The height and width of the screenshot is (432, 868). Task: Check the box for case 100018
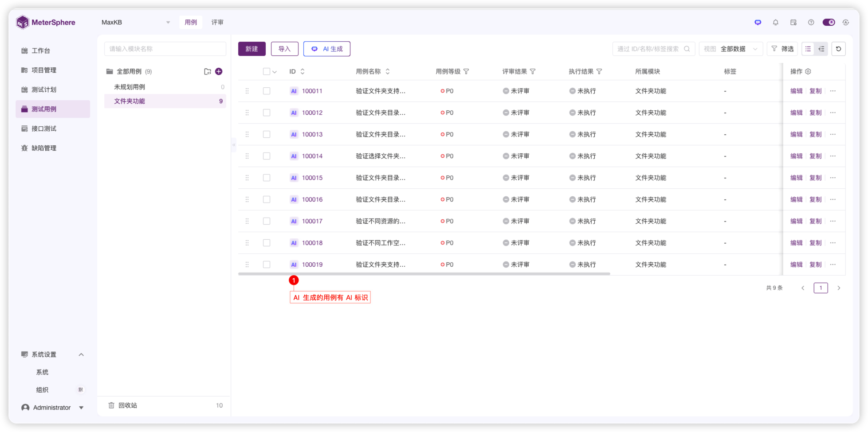pos(267,243)
